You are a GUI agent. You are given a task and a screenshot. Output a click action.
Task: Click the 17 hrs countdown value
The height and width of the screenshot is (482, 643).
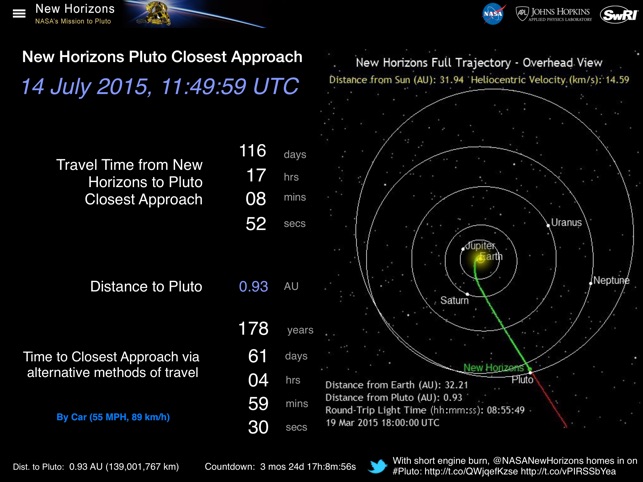pyautogui.click(x=256, y=176)
